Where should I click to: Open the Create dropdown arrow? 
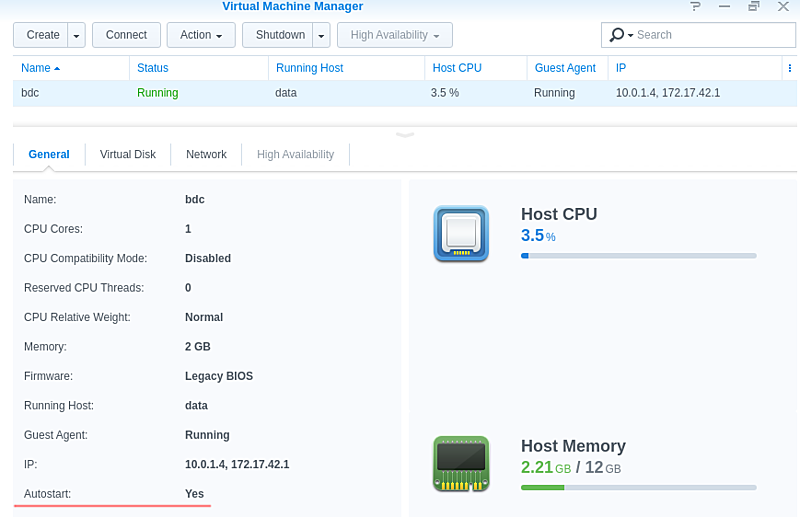[x=77, y=35]
